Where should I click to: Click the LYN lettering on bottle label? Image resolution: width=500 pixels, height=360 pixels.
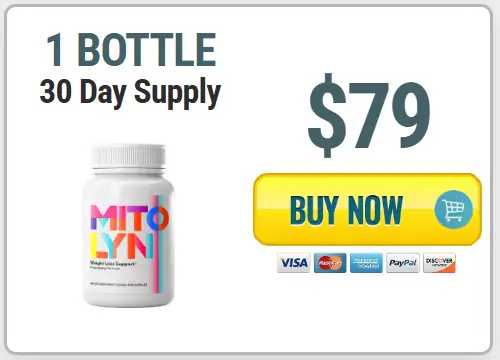122,246
